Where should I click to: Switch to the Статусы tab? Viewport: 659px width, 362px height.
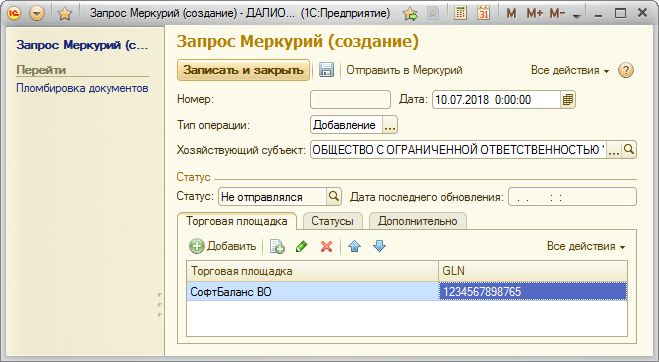[x=332, y=221]
